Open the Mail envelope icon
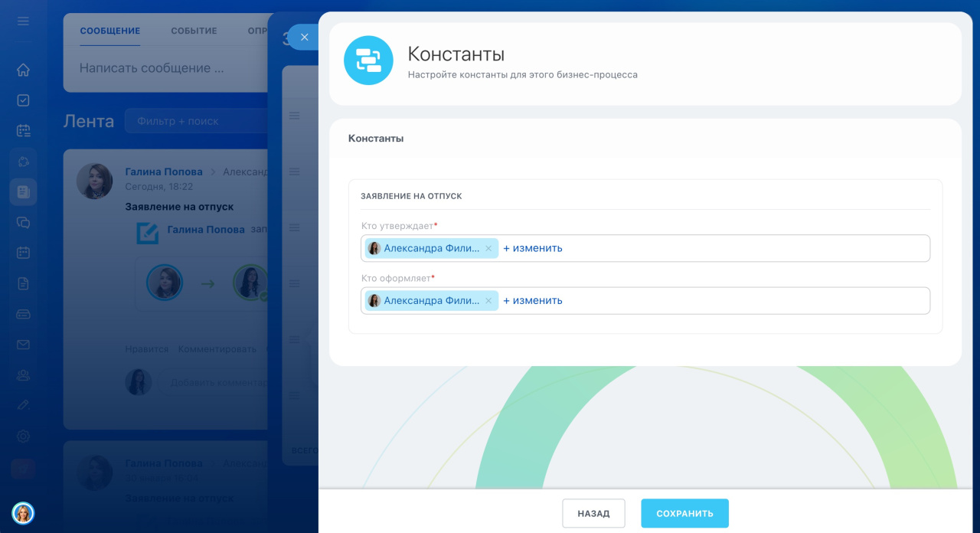This screenshot has height=533, width=980. 23,345
